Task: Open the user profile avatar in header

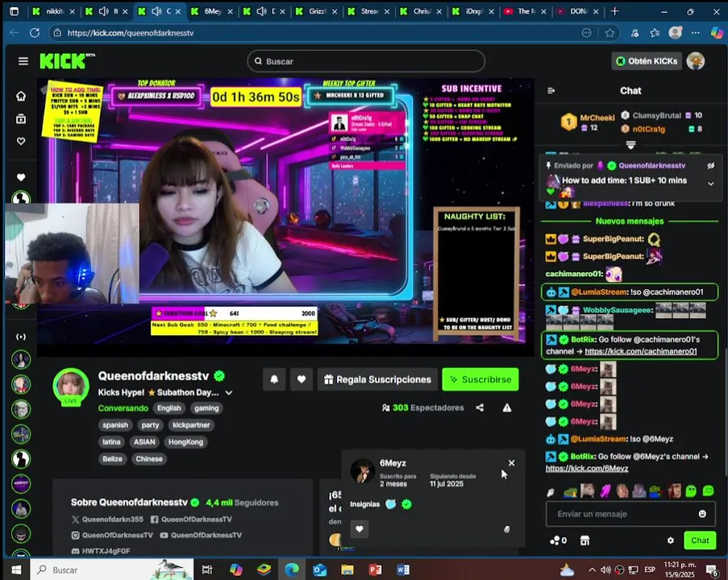Action: 695,61
